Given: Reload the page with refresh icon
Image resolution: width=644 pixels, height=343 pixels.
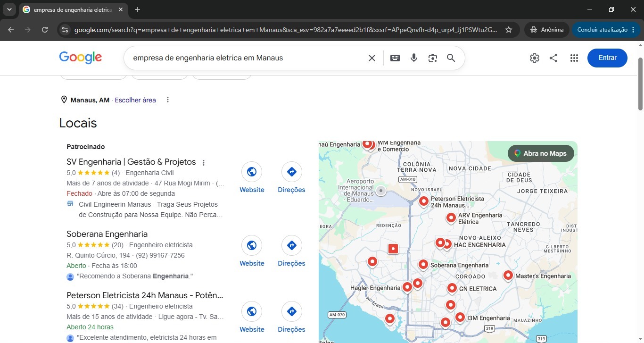Looking at the screenshot, I should coord(45,30).
